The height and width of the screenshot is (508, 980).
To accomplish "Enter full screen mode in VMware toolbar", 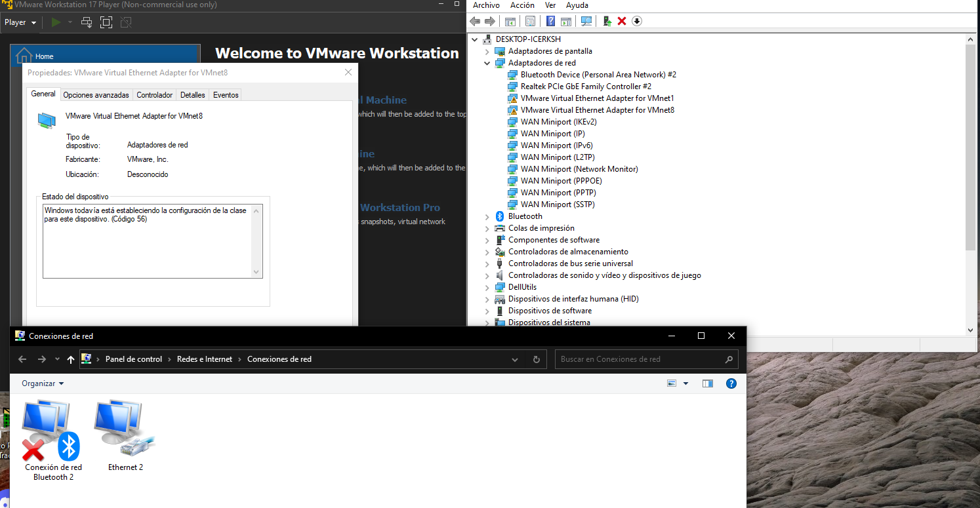I will [x=106, y=22].
